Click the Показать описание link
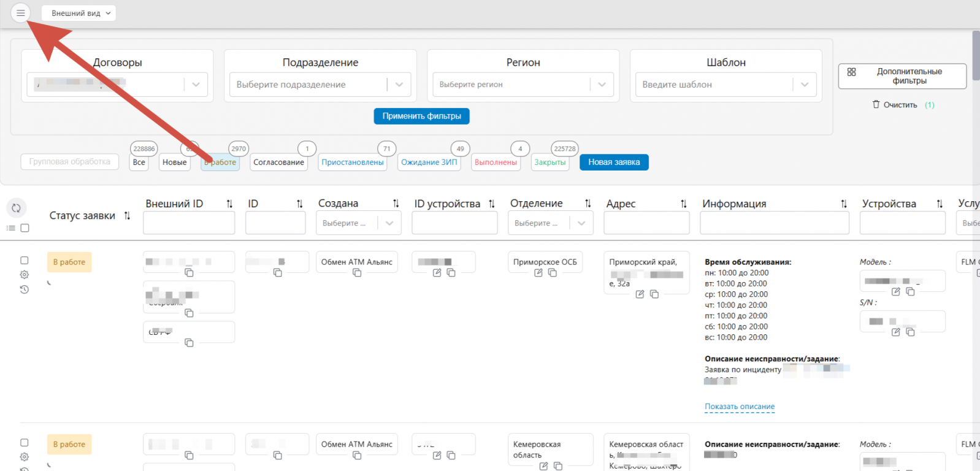980x471 pixels. tap(740, 407)
